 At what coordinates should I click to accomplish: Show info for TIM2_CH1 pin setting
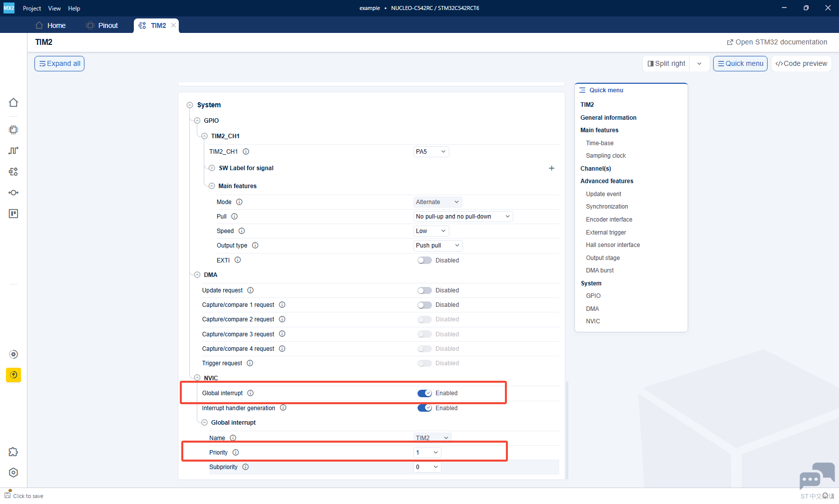click(x=246, y=152)
